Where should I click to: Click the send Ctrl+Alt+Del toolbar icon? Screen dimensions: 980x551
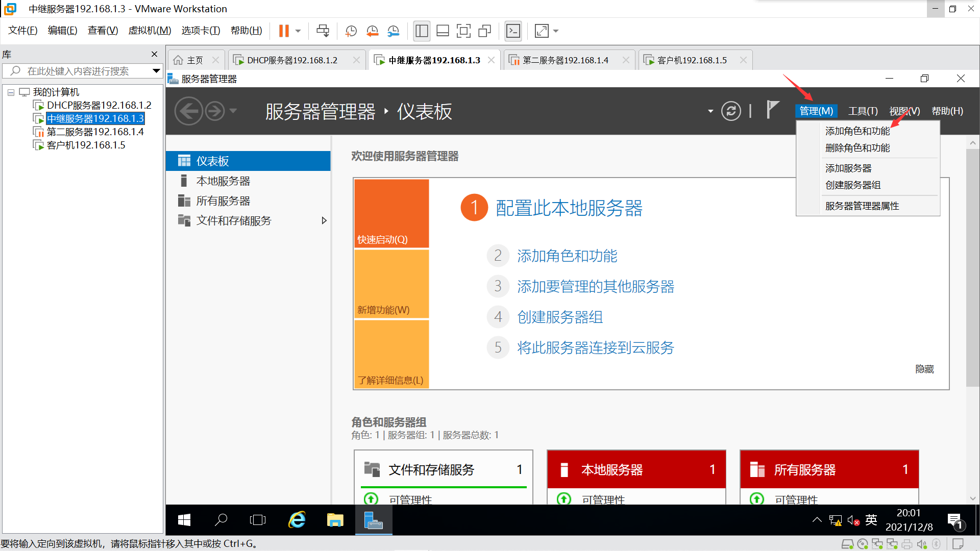[323, 31]
